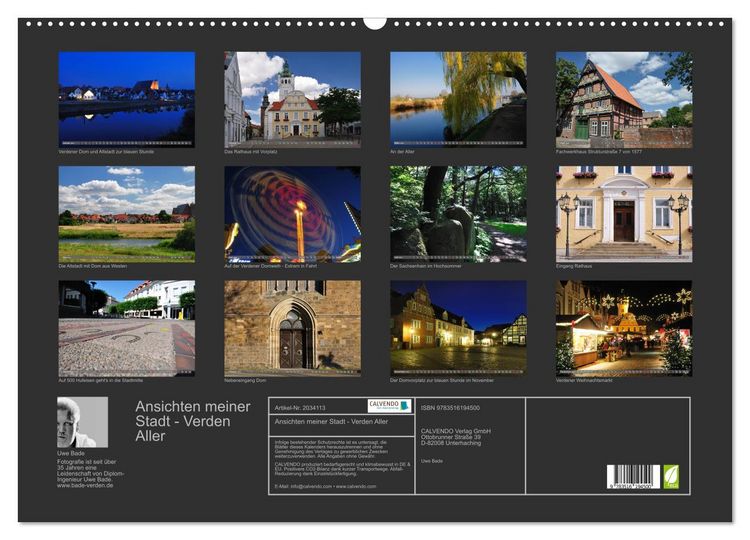The height and width of the screenshot is (540, 750).
Task: Click caption 'Nebeneingang Dom'
Action: coord(245,381)
